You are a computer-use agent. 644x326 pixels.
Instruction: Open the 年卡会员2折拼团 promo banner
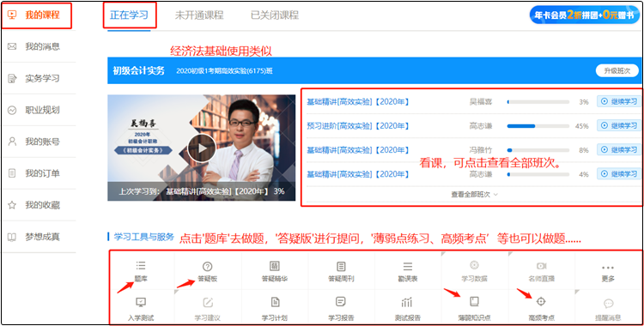[x=585, y=15]
